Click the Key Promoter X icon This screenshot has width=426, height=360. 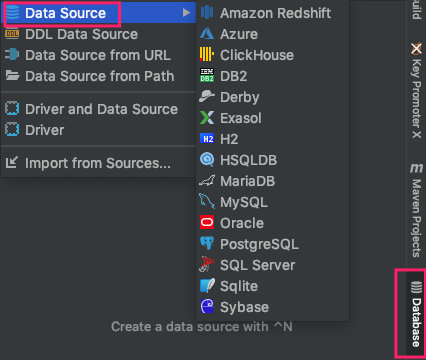[x=416, y=49]
